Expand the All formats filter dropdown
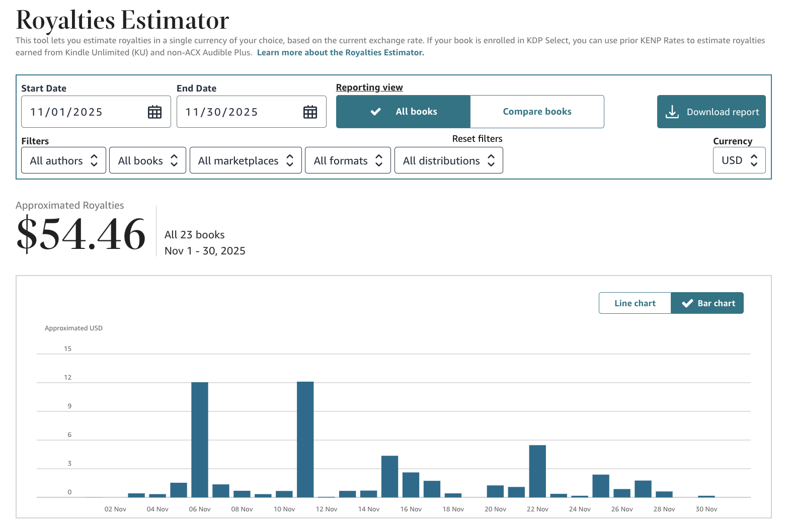Screen dimensions: 788x532 tap(348, 160)
